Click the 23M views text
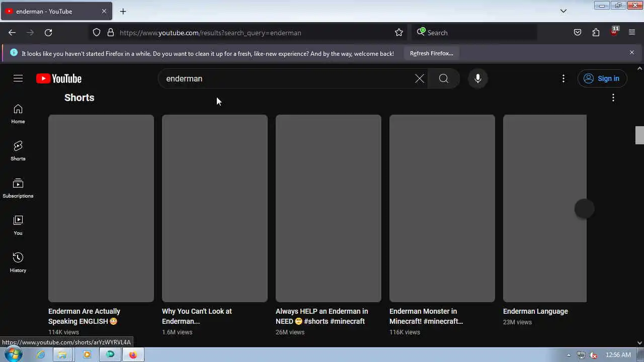Screen dimensions: 644x362 (x=517, y=322)
